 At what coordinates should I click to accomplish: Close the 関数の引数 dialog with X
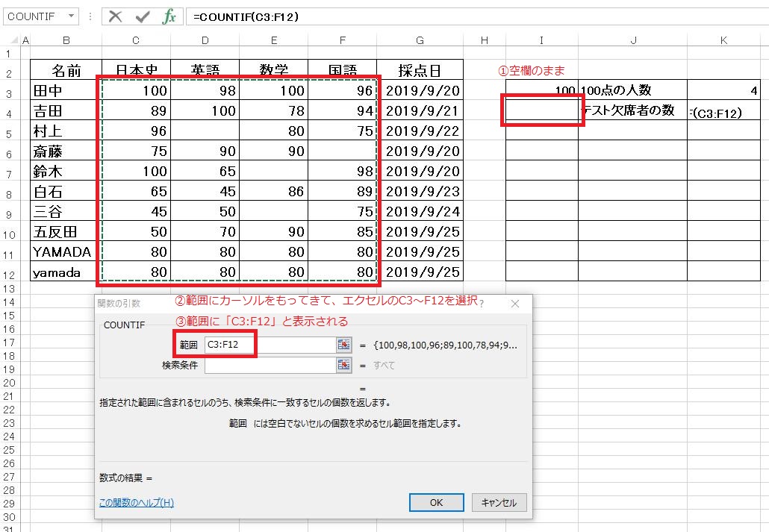[x=514, y=304]
